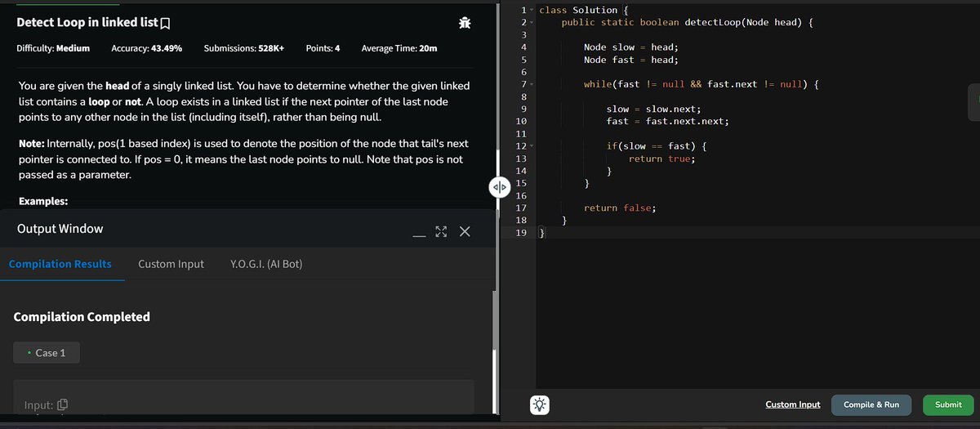Click the Custom Input link below editor
980x429 pixels.
(793, 404)
